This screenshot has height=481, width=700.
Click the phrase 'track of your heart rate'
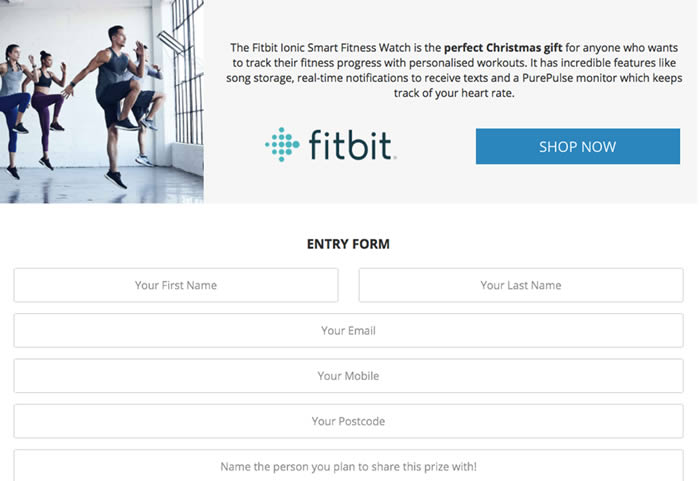tap(454, 93)
